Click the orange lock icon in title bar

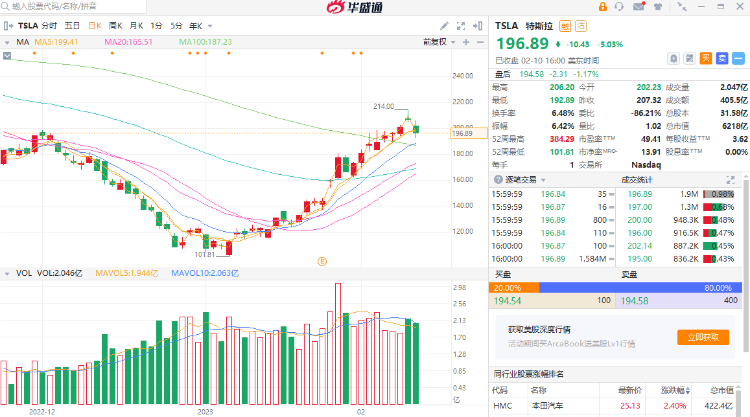pos(603,7)
